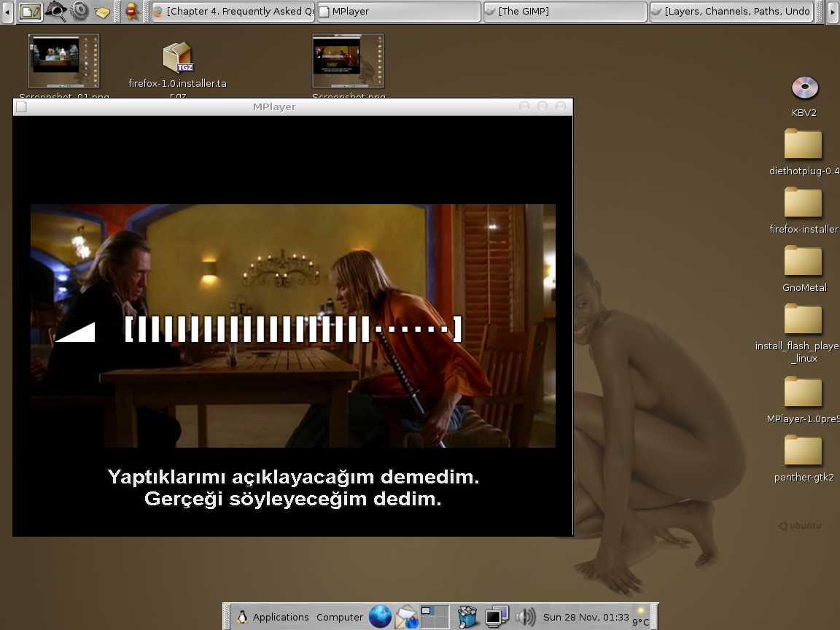
Task: Open the trash bin in bottom panel
Action: pos(467,617)
